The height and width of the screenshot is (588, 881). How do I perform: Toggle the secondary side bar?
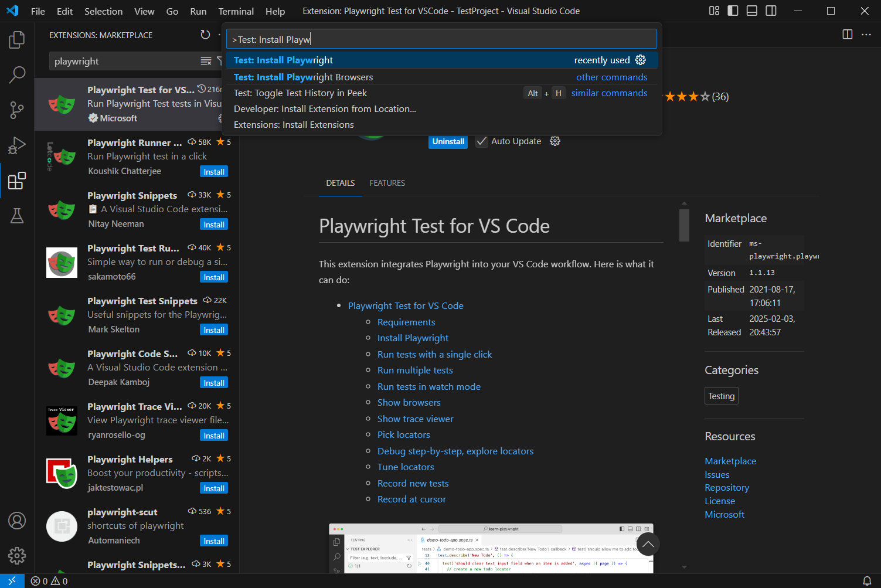point(771,11)
